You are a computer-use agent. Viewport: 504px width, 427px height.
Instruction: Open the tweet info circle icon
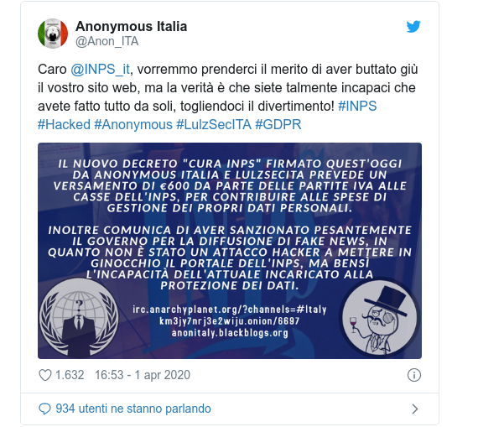click(414, 375)
